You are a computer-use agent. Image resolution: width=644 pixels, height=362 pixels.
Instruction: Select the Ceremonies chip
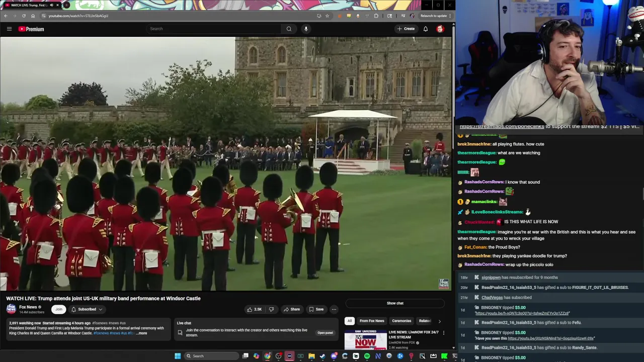pos(401,321)
